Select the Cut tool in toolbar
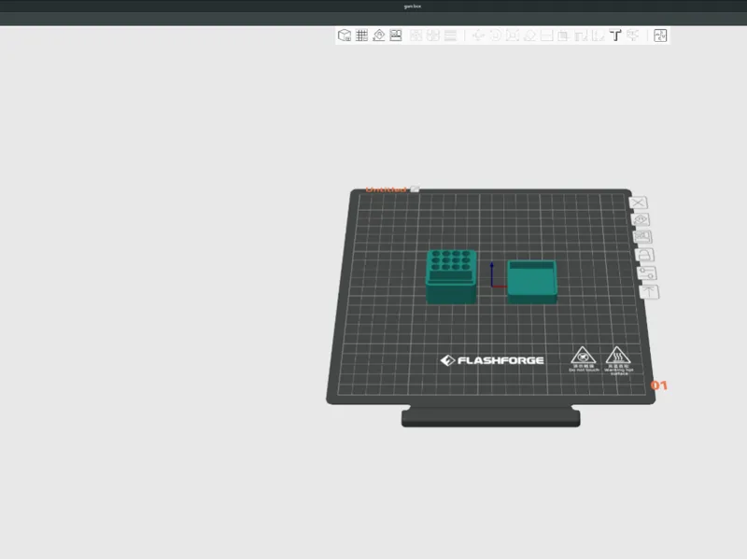747x560 pixels. tap(547, 35)
